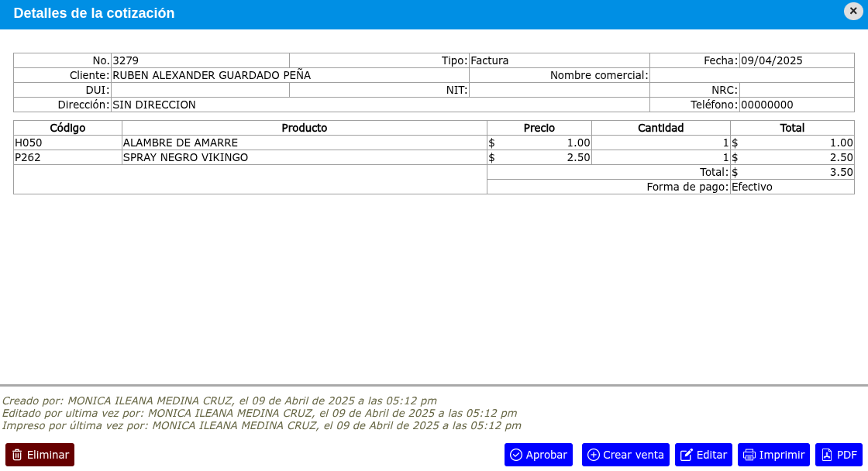Click the phone number 00000000
Screen dimensions: 868x471
point(766,105)
